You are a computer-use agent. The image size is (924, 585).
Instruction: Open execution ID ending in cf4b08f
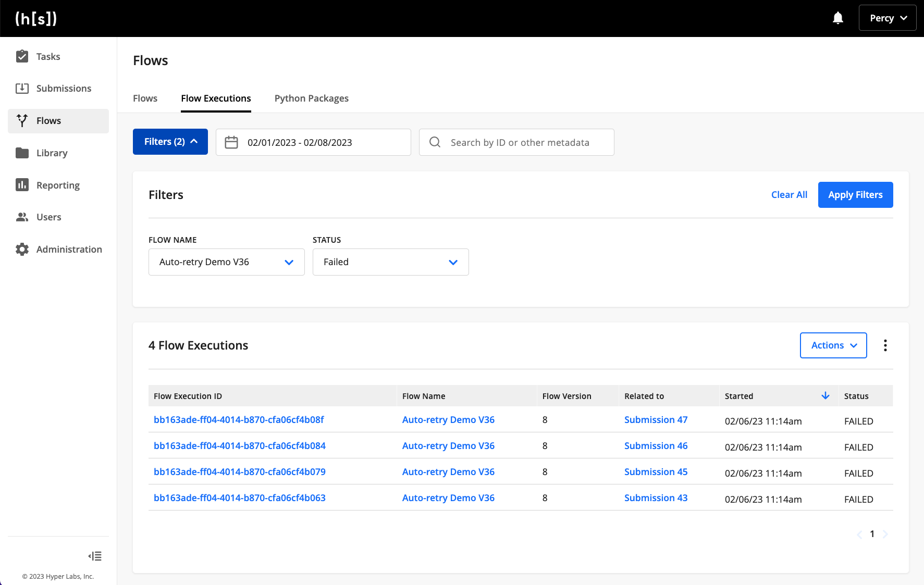point(239,420)
